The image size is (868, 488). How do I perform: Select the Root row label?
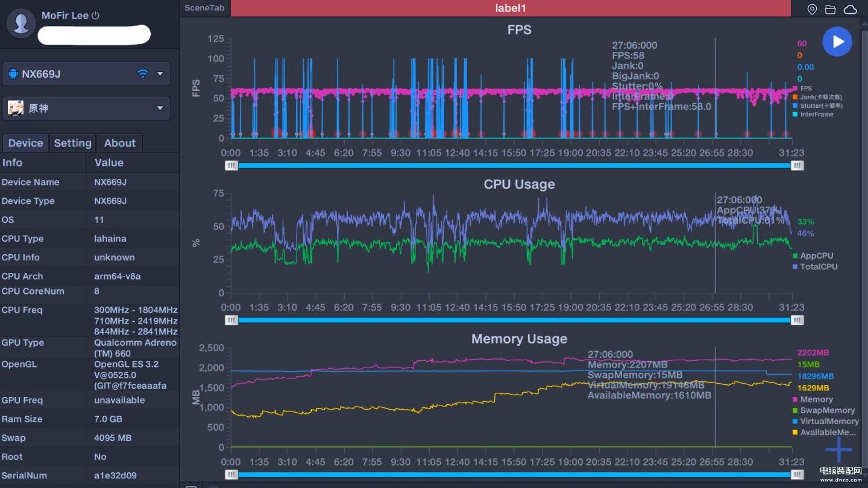11,457
